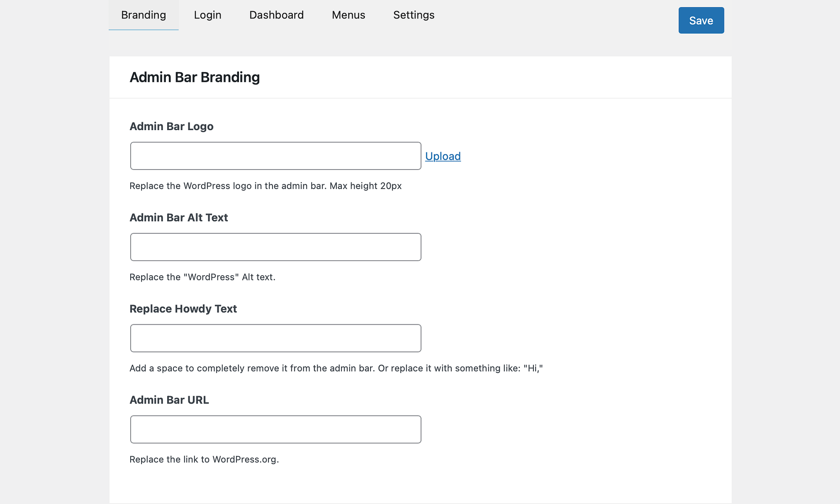Click the Branding tab
The height and width of the screenshot is (504, 840).
pyautogui.click(x=143, y=15)
